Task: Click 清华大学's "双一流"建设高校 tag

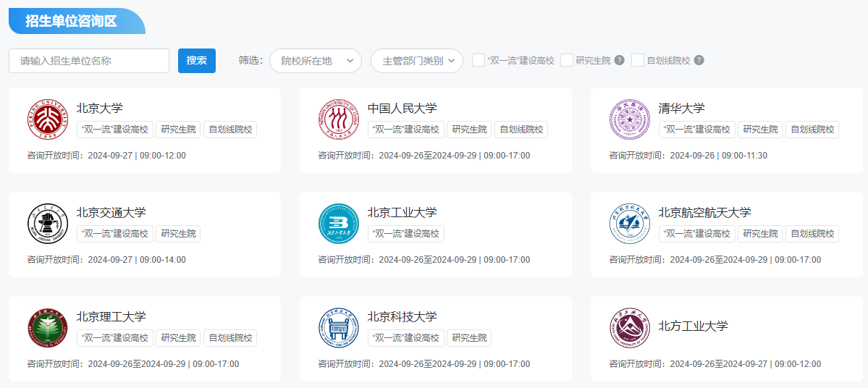Action: pyautogui.click(x=697, y=130)
